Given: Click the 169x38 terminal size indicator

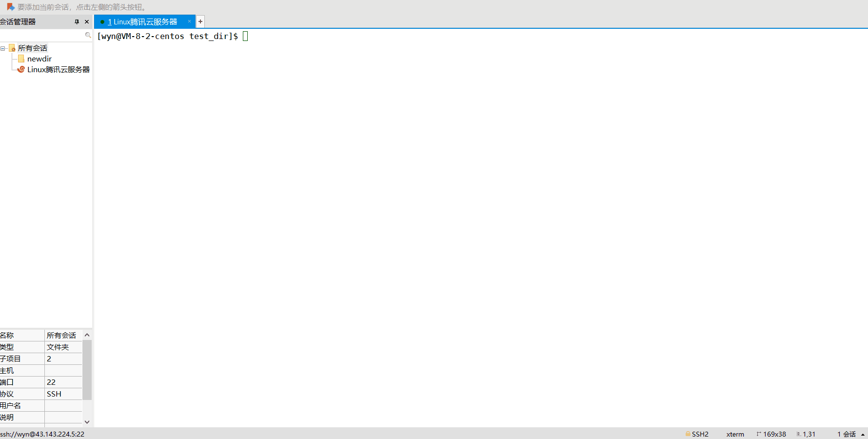Looking at the screenshot, I should [x=774, y=434].
